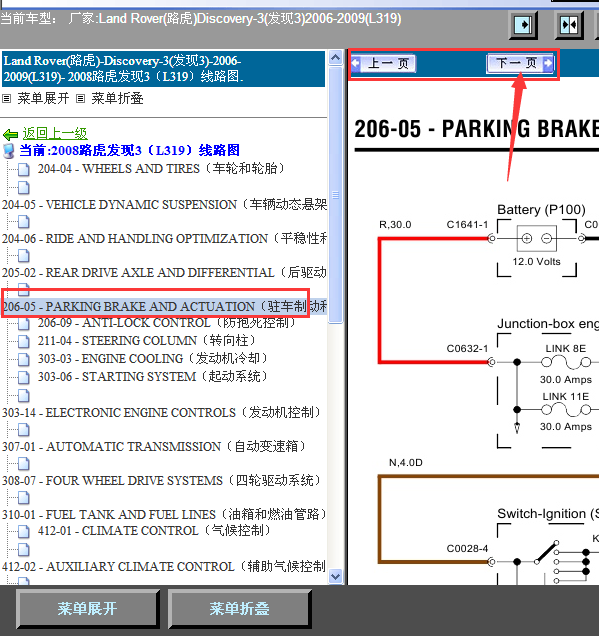Open 303-06 STARTING SYSTEM entry
This screenshot has width=599, height=636.
[x=153, y=376]
